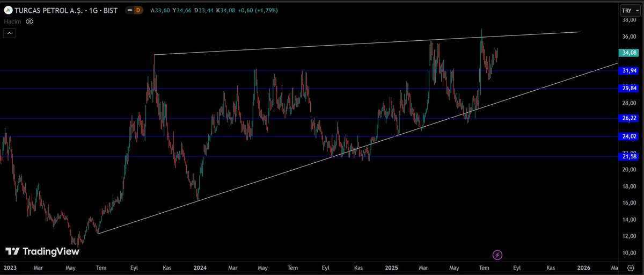Click the 16,00 price scale label
644x275 pixels.
(629, 203)
